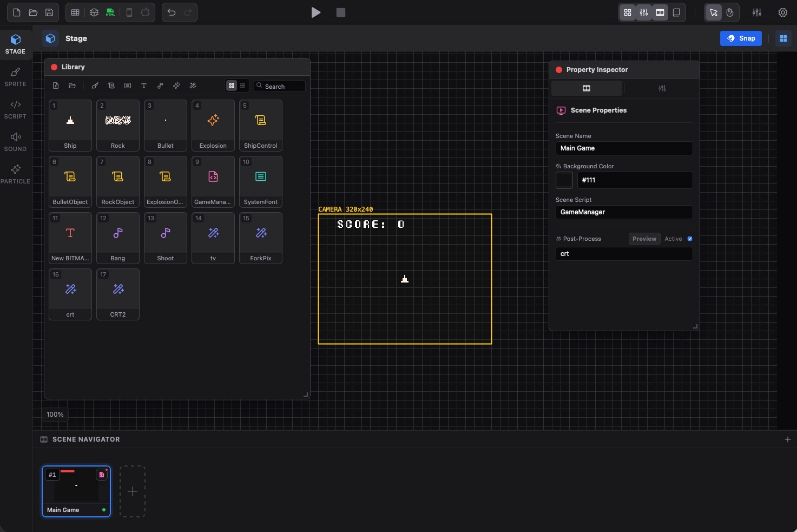Select Main Game scene thumbnail
The height and width of the screenshot is (532, 797).
pos(76,491)
